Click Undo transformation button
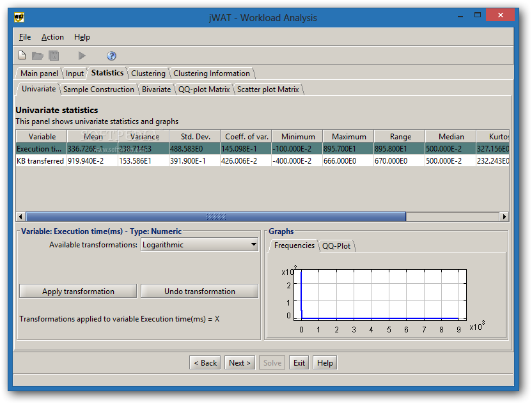Viewport: 532px width, 404px height. (199, 291)
